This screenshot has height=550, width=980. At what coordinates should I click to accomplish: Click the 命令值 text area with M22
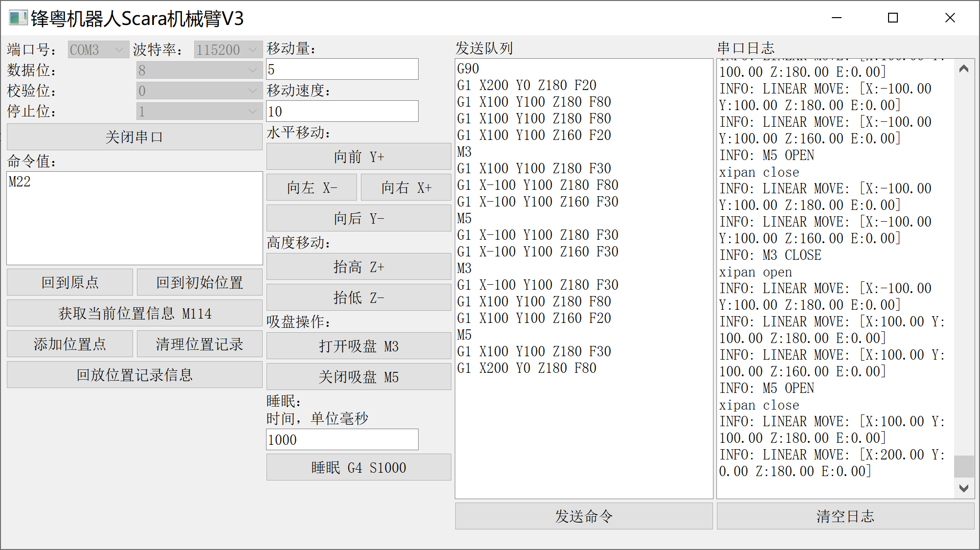(x=134, y=218)
